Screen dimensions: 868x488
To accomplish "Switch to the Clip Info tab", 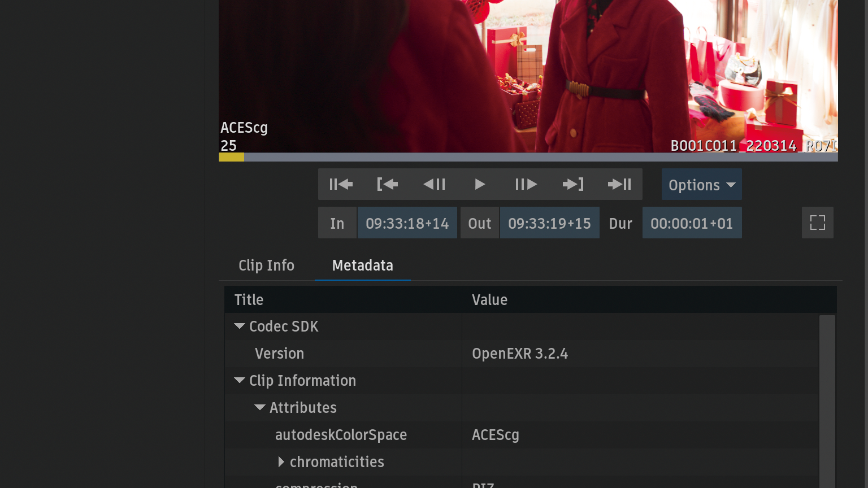I will click(x=266, y=265).
